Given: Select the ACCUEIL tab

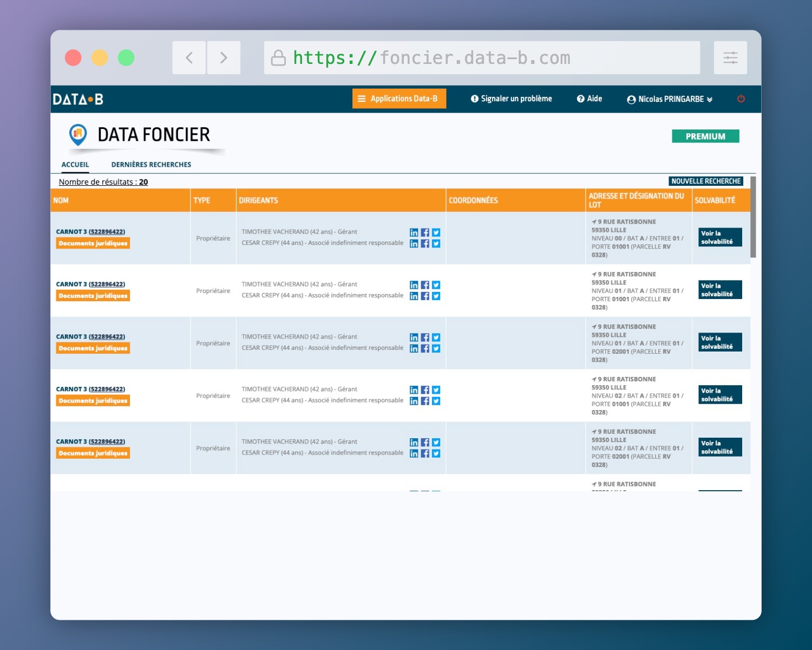Looking at the screenshot, I should (x=75, y=164).
